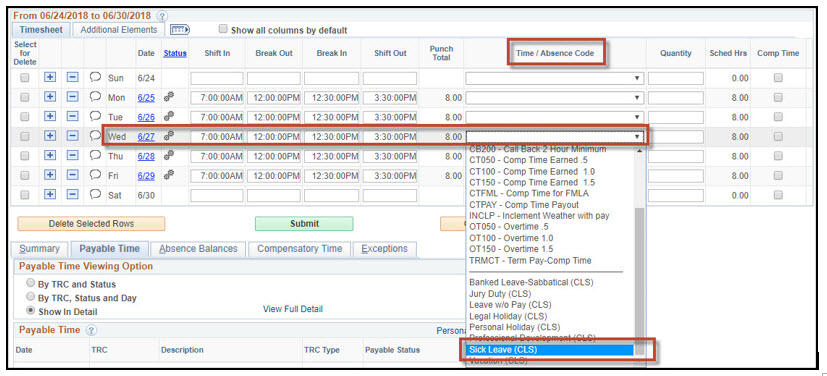Check Select for Delete on Monday row

(x=24, y=98)
